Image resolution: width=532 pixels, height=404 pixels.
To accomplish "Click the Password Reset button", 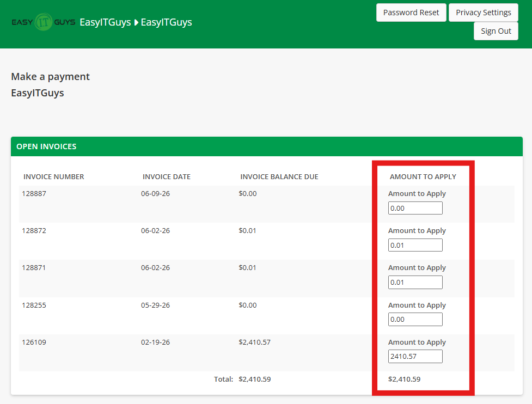I will pyautogui.click(x=411, y=13).
